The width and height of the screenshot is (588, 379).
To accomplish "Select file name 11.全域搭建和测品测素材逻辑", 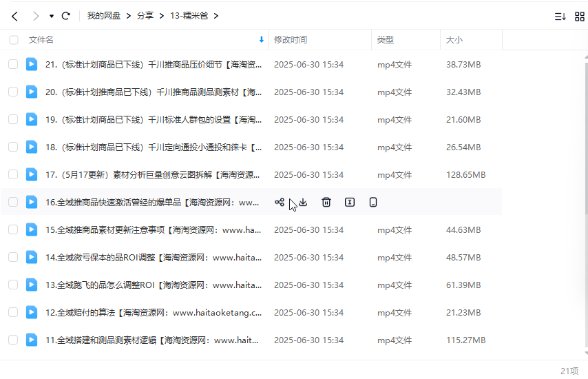I will click(x=152, y=340).
